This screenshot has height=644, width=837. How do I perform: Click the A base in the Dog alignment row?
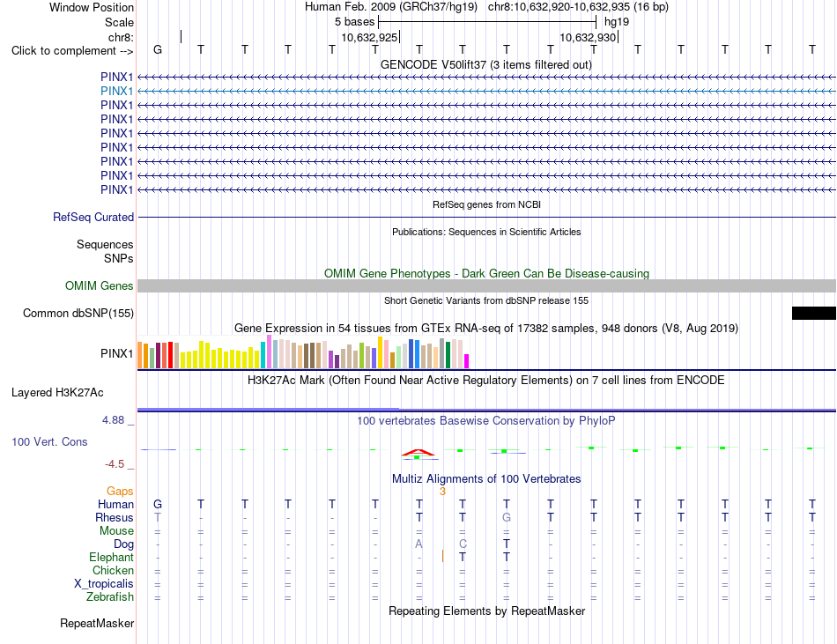click(x=419, y=544)
